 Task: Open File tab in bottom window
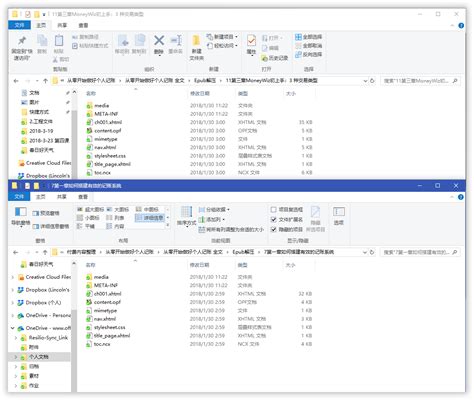coord(19,197)
